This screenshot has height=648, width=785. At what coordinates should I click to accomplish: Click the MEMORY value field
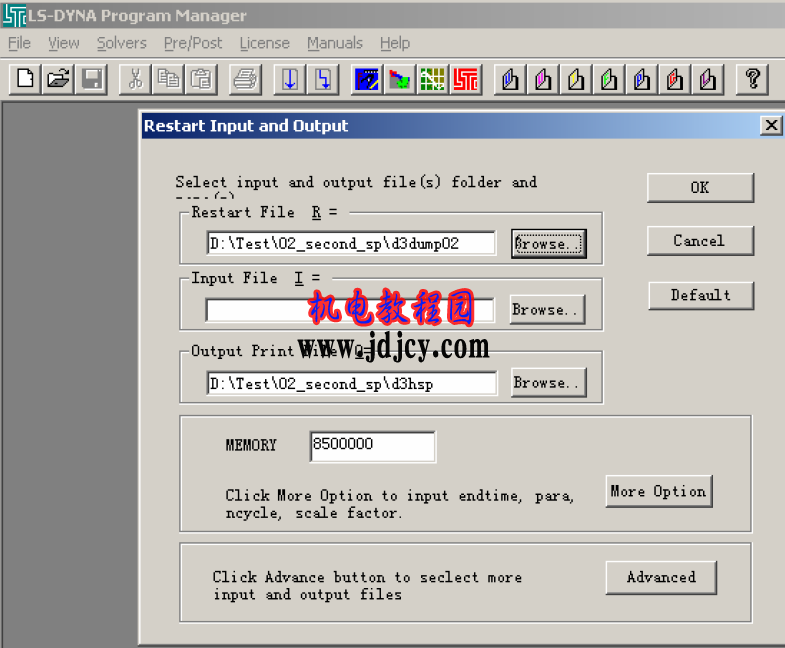(x=373, y=446)
